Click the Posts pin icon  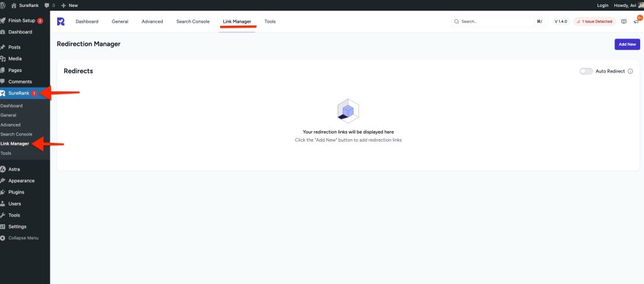(3, 47)
